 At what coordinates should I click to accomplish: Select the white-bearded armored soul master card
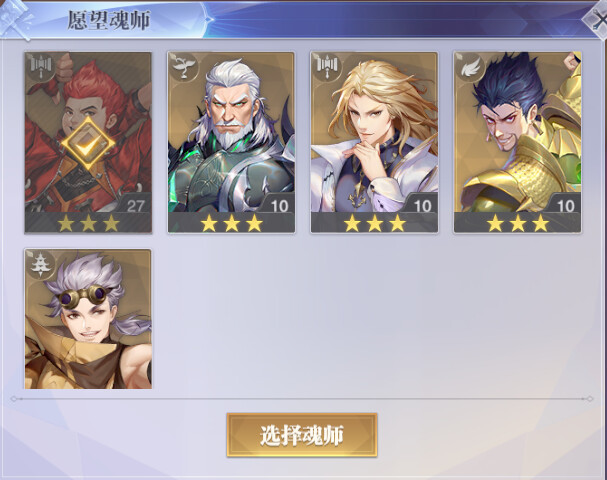tap(231, 142)
